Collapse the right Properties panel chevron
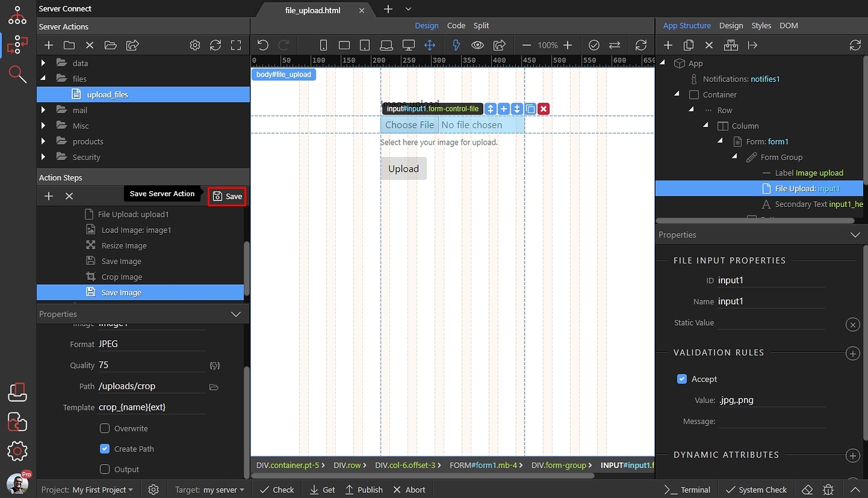 (x=855, y=235)
